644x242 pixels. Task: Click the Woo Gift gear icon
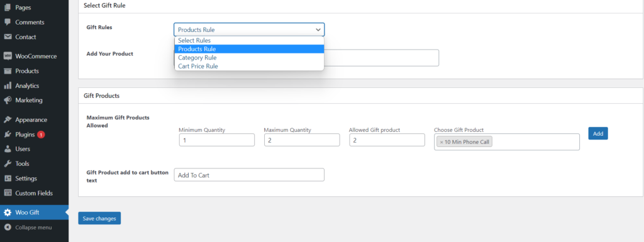coord(8,212)
